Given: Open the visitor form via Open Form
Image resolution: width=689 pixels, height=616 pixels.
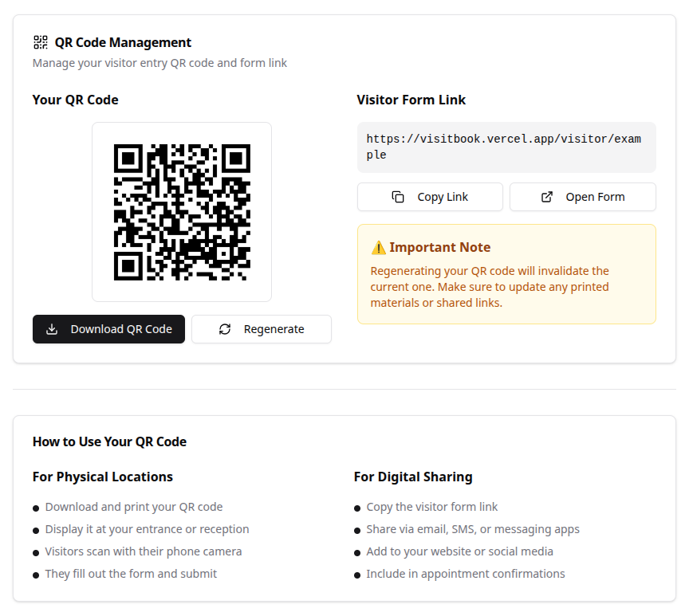Looking at the screenshot, I should point(582,197).
